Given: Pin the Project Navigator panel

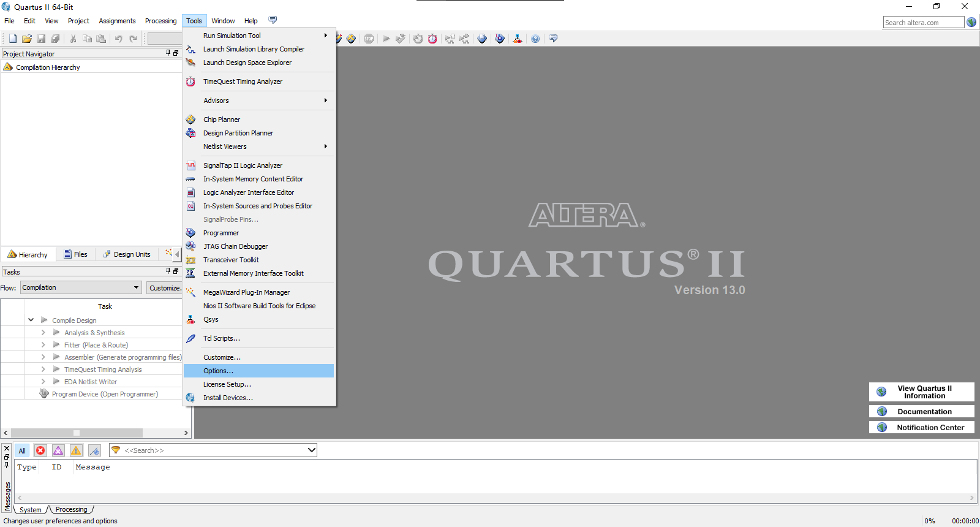Looking at the screenshot, I should click(168, 53).
